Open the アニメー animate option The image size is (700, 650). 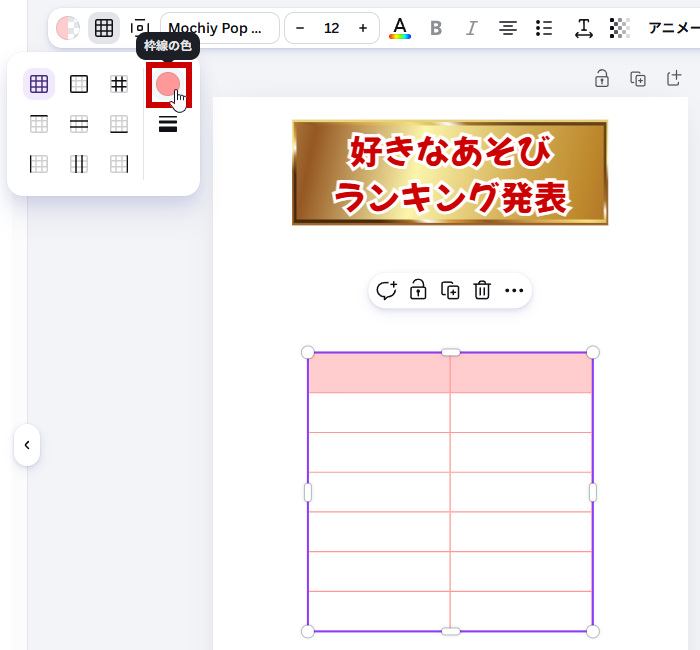[x=673, y=28]
